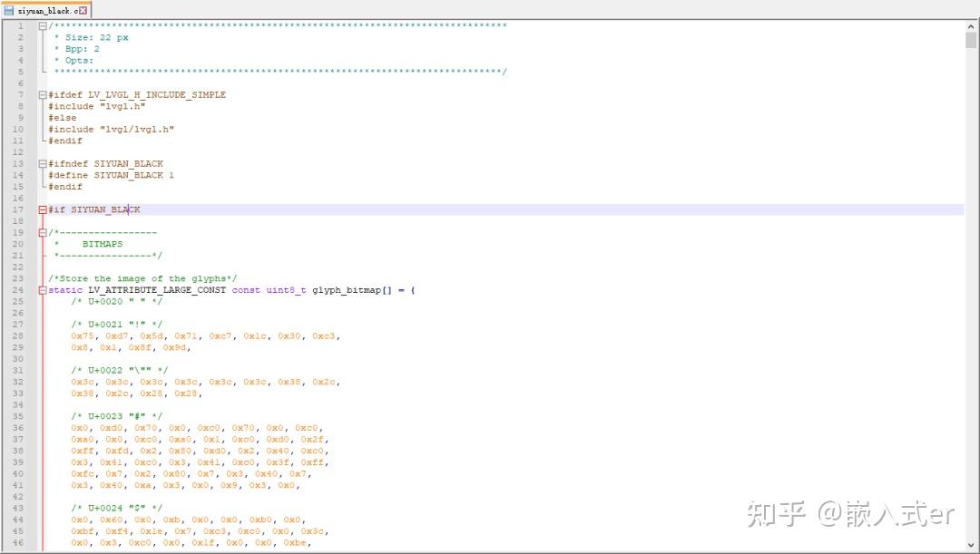980x554 pixels.
Task: Click the uint8_t type keyword
Action: click(x=286, y=290)
